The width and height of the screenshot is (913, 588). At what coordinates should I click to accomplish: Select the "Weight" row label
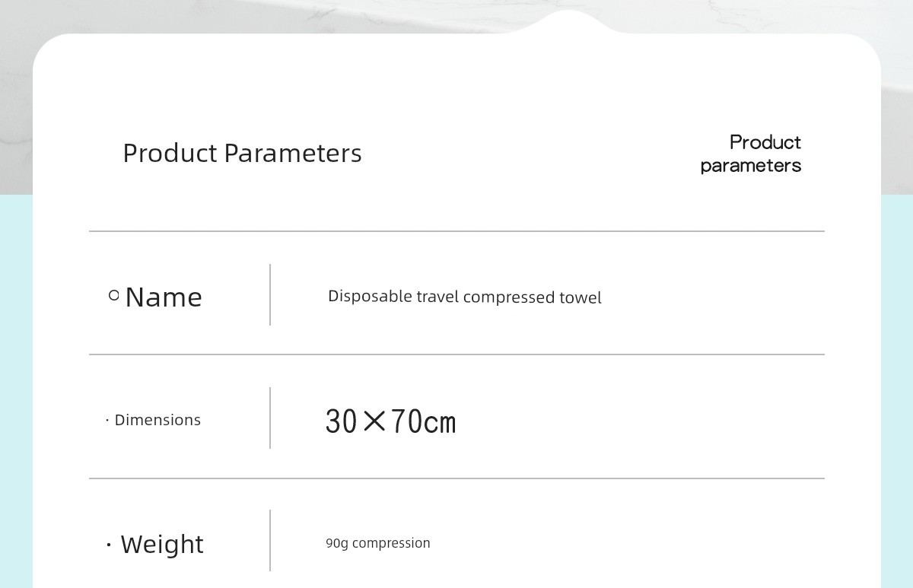tap(162, 545)
